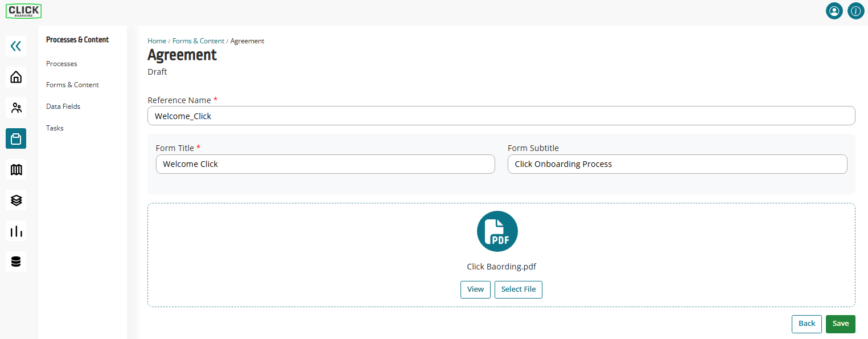
Task: Open the database icon in the sidebar
Action: coord(16,262)
